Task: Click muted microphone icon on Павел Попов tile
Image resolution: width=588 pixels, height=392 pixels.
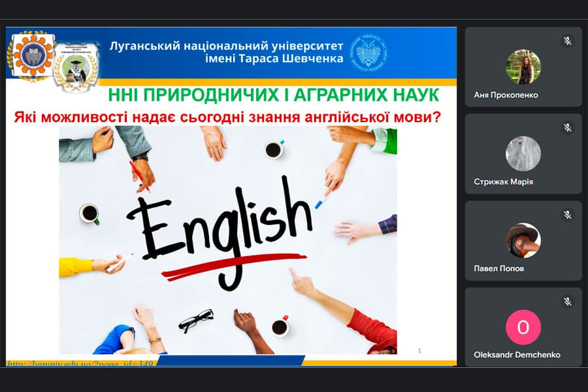Action: (x=568, y=215)
